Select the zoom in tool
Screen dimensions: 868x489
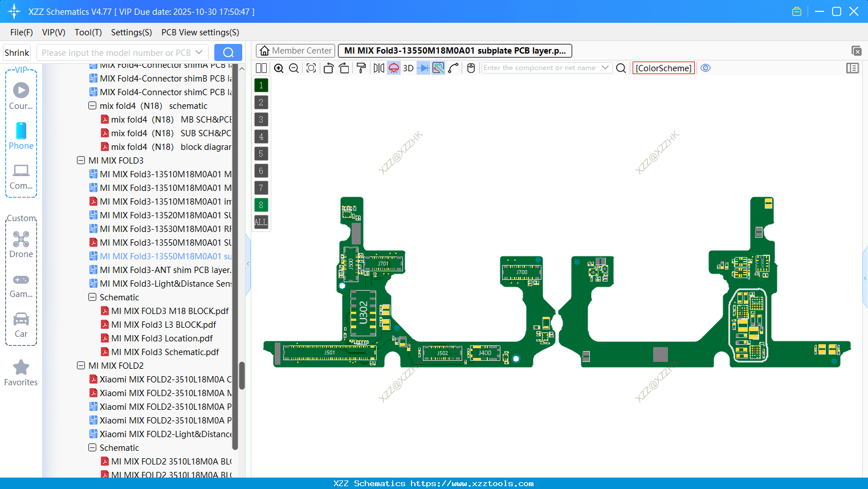click(x=279, y=68)
